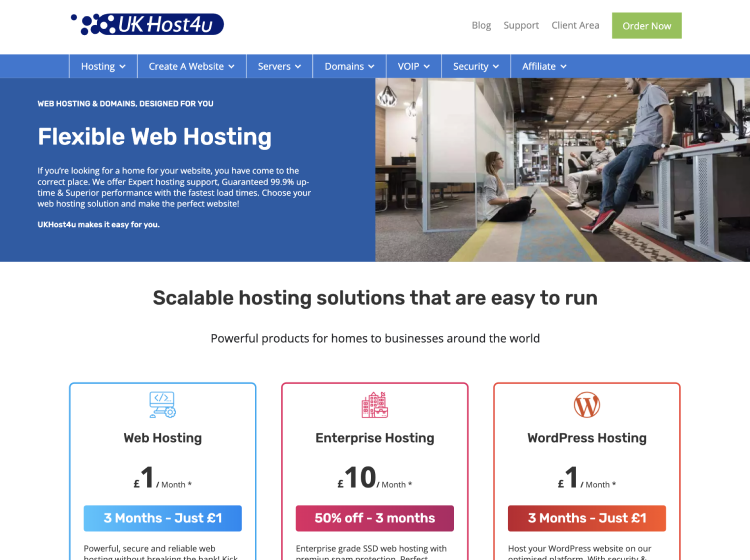750x560 pixels.
Task: Click the blue '3 Months - Just £1' button
Action: click(x=162, y=518)
